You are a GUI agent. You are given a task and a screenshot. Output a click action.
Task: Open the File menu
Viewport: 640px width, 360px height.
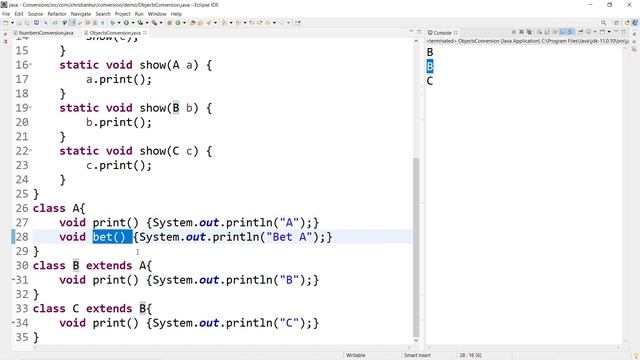pyautogui.click(x=6, y=14)
